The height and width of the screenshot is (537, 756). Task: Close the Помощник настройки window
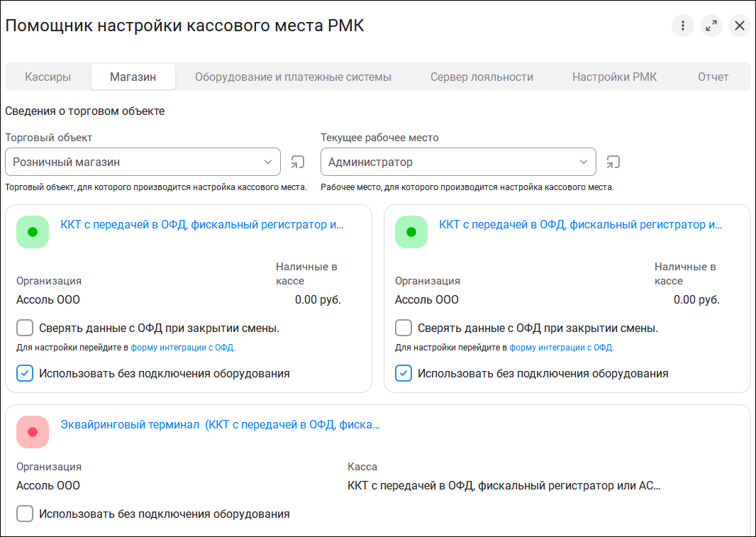click(739, 26)
